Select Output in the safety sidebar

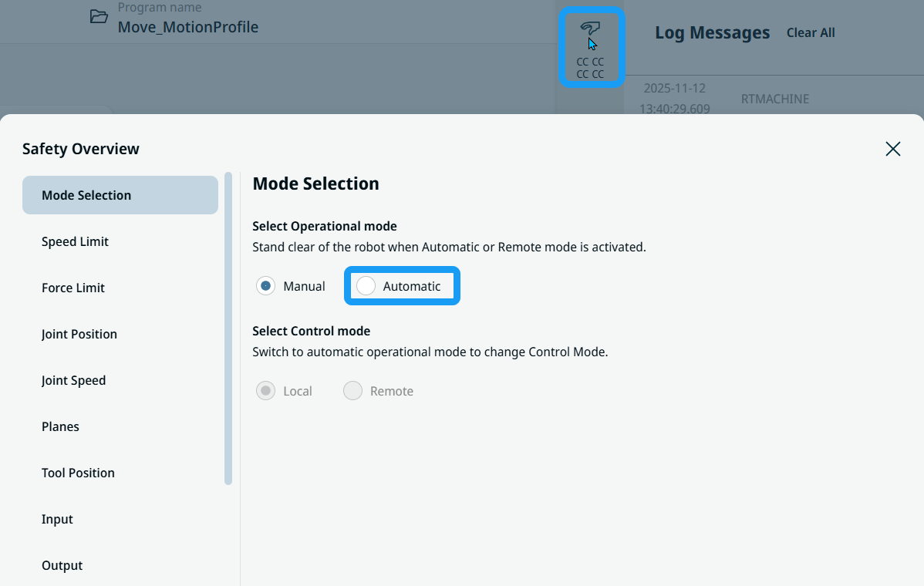pyautogui.click(x=62, y=565)
